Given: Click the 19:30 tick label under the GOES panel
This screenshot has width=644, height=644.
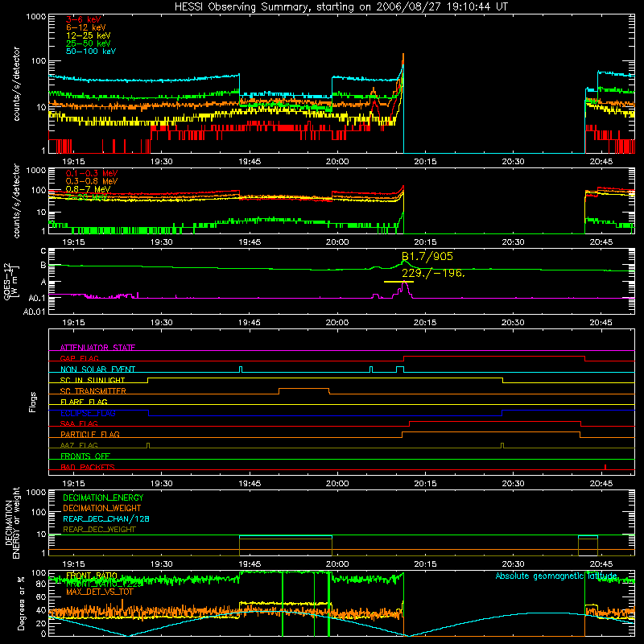Looking at the screenshot, I should pyautogui.click(x=162, y=323).
